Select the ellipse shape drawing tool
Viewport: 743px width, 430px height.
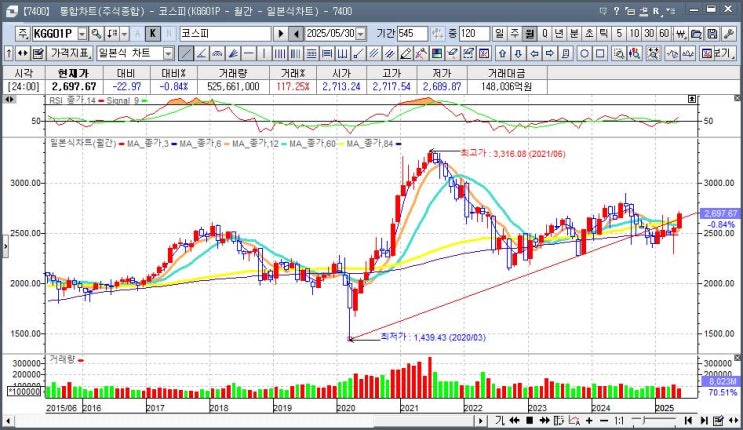584,53
